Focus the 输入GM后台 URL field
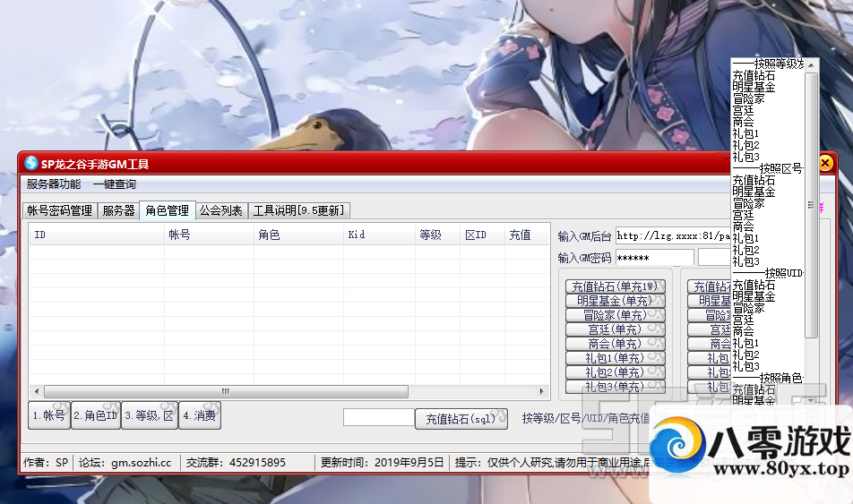 pos(673,236)
